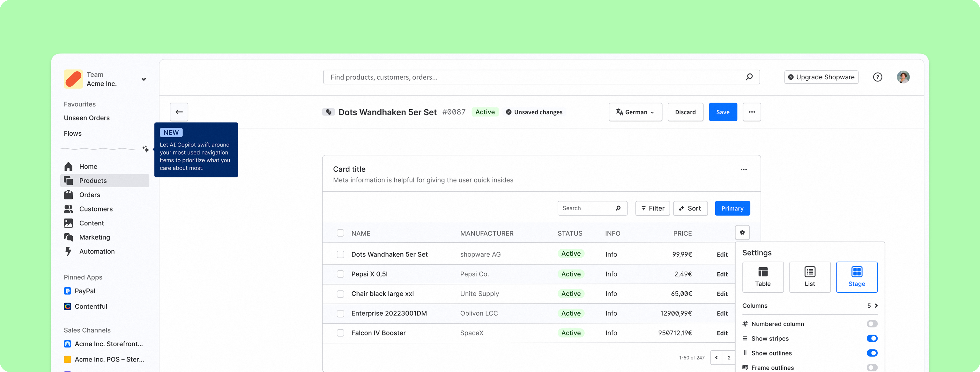This screenshot has height=372, width=980.
Task: Disable the Show stripes toggle
Action: click(872, 338)
